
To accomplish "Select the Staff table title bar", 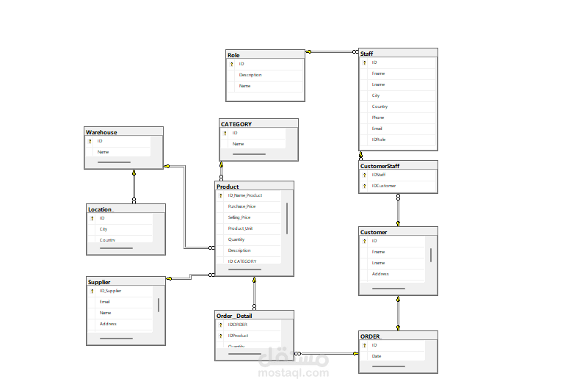I will tap(398, 54).
